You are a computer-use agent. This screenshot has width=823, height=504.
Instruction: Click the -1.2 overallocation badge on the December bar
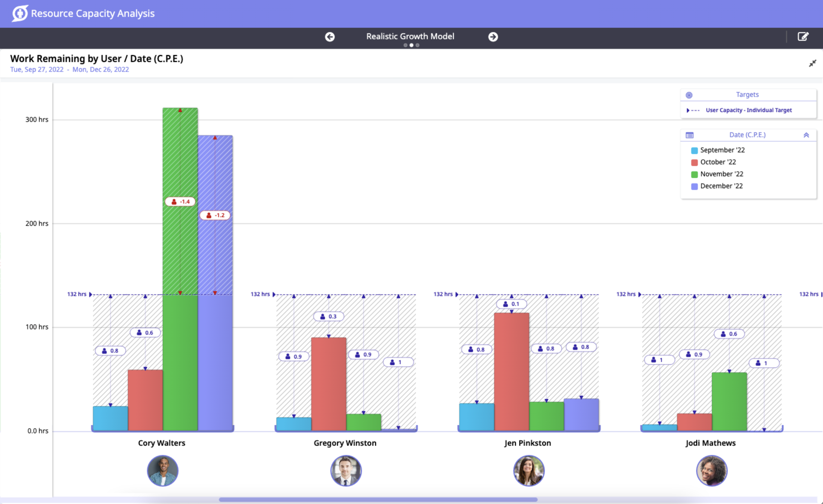tap(215, 215)
